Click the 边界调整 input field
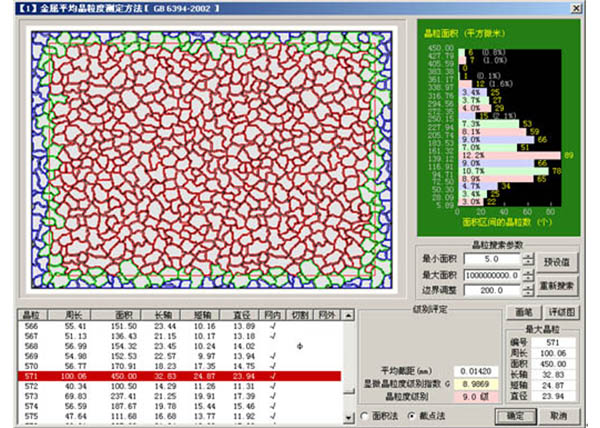The image size is (600, 428). [492, 290]
